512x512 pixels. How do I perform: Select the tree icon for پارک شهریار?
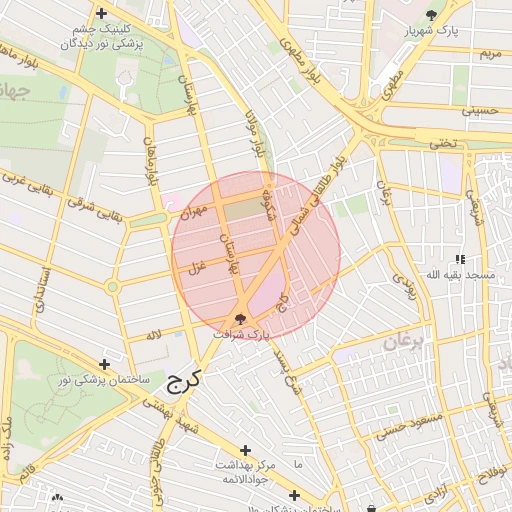[431, 15]
